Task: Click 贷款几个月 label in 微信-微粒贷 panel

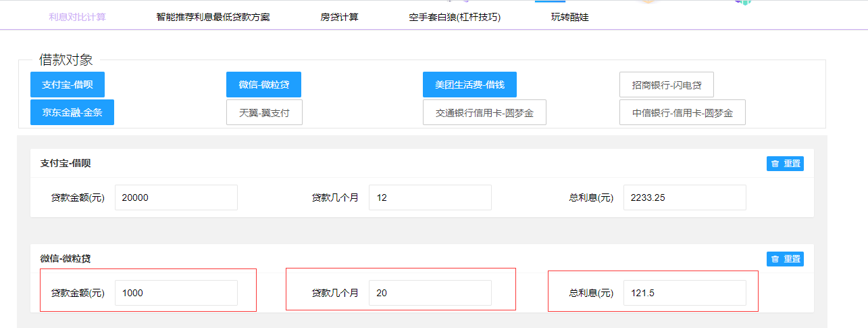Action: 335,294
